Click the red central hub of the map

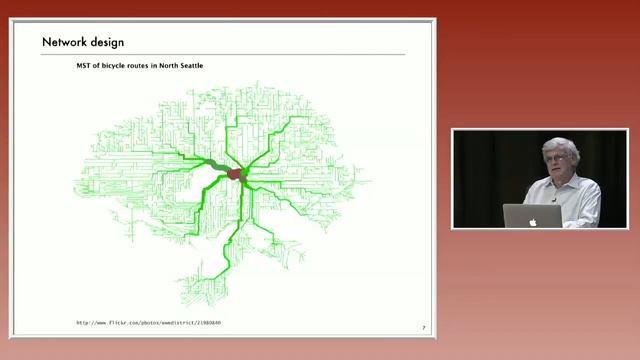click(x=236, y=174)
